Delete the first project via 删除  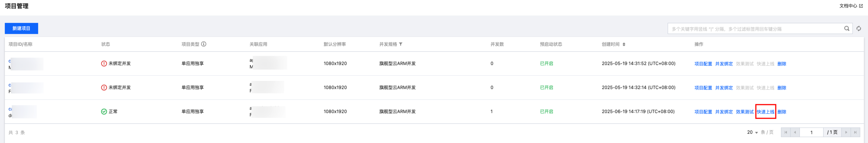(782, 64)
